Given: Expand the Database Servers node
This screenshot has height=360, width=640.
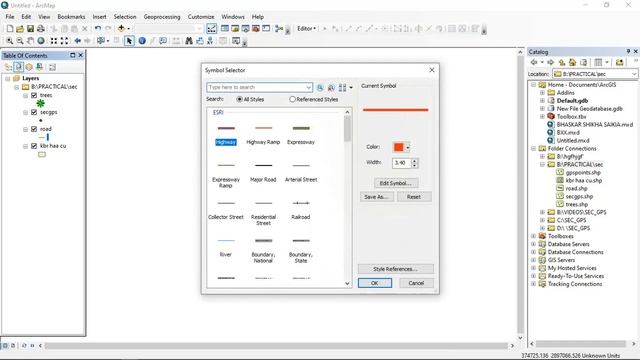Looking at the screenshot, I should click(533, 244).
